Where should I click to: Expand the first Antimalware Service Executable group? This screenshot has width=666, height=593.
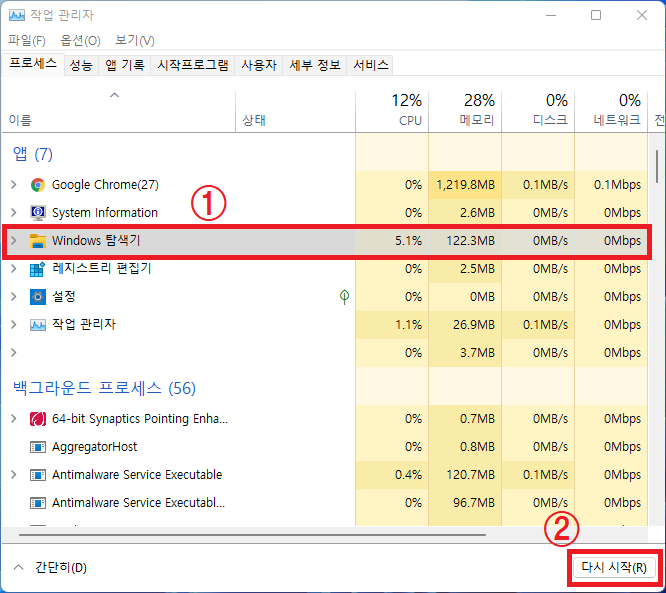click(x=14, y=475)
